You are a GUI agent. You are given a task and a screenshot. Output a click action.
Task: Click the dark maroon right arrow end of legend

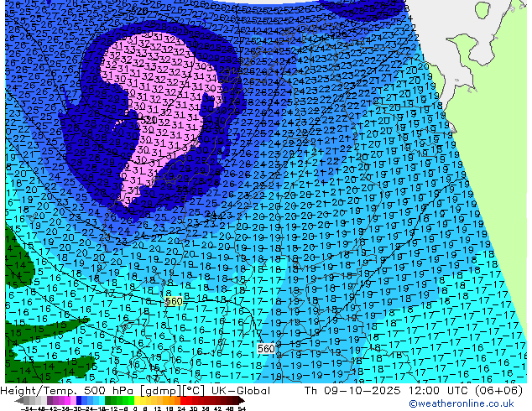tap(242, 401)
